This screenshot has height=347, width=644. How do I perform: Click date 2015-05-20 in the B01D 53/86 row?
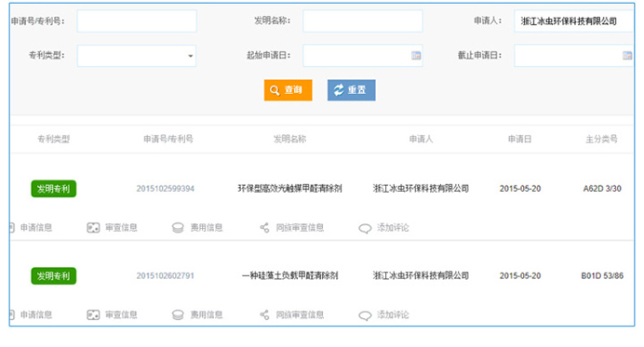tap(520, 276)
